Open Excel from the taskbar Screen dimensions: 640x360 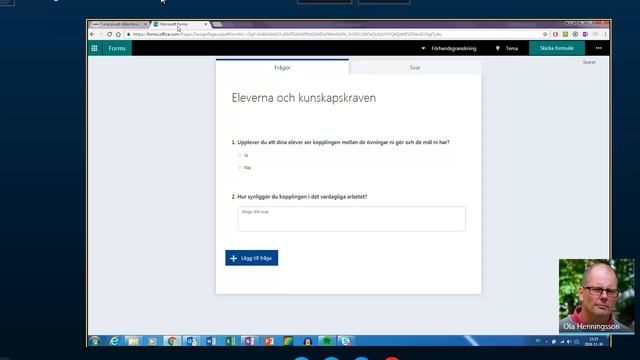[230, 341]
